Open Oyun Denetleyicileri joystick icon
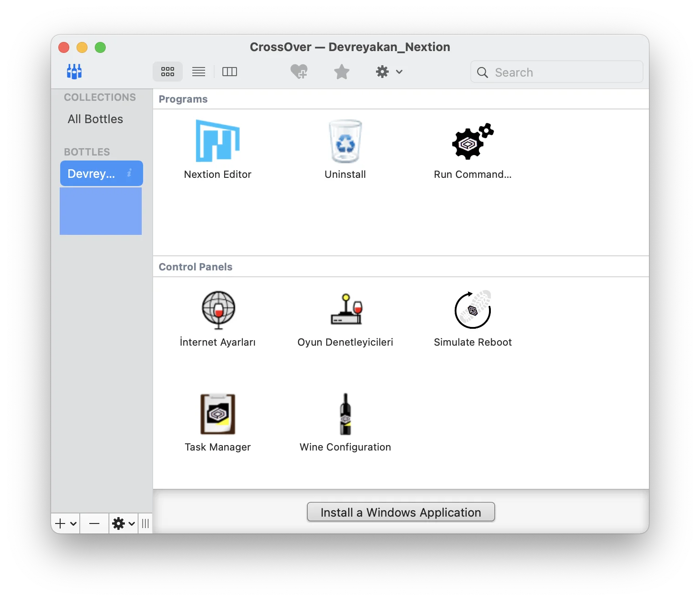 click(346, 309)
